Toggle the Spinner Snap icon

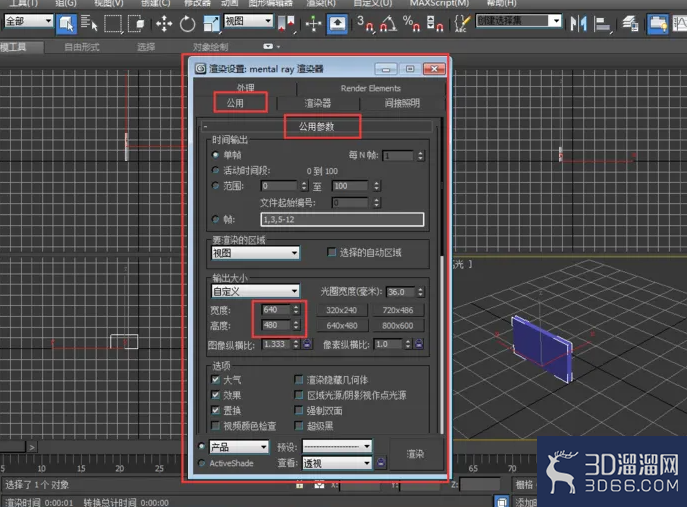coord(435,23)
